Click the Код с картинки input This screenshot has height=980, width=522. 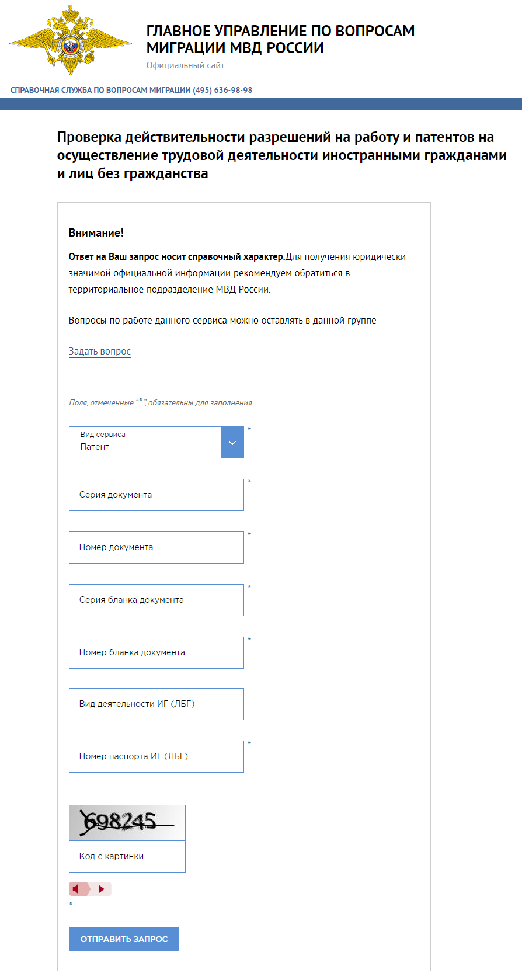(127, 857)
